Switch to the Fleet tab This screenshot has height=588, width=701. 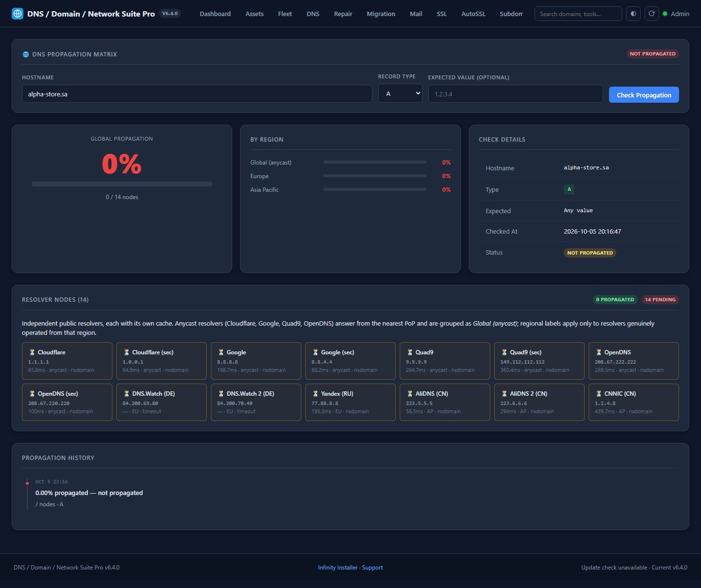coord(285,14)
